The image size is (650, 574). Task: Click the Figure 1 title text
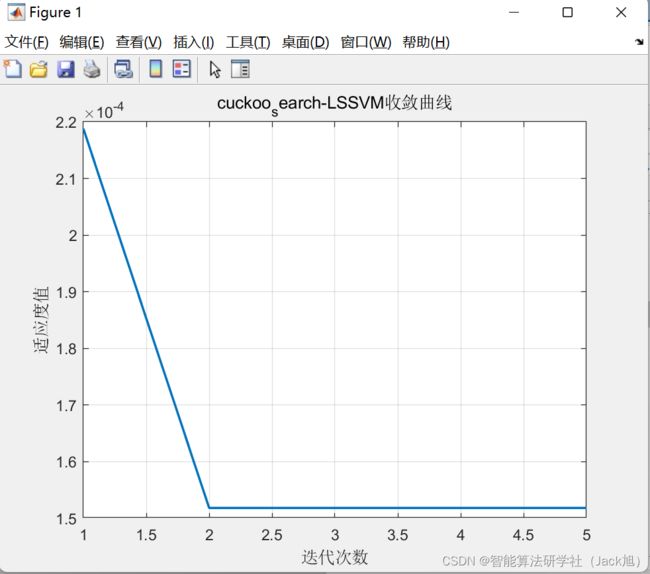56,12
